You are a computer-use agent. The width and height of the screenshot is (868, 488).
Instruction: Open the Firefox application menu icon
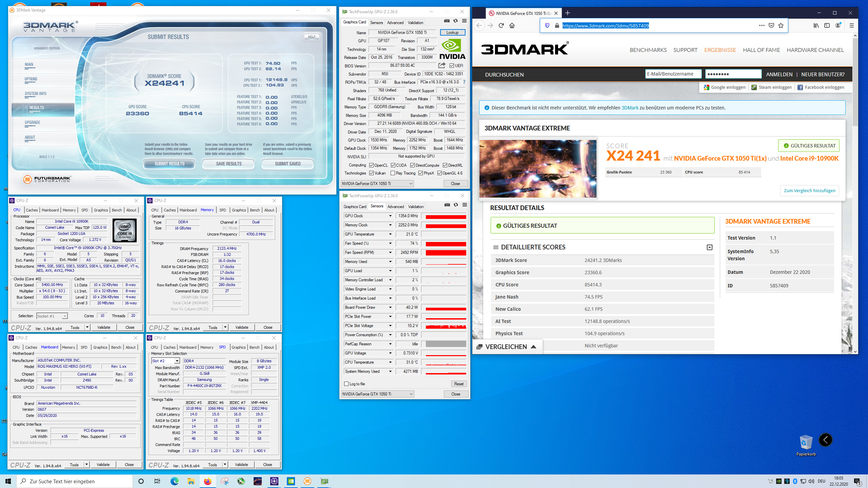click(851, 25)
